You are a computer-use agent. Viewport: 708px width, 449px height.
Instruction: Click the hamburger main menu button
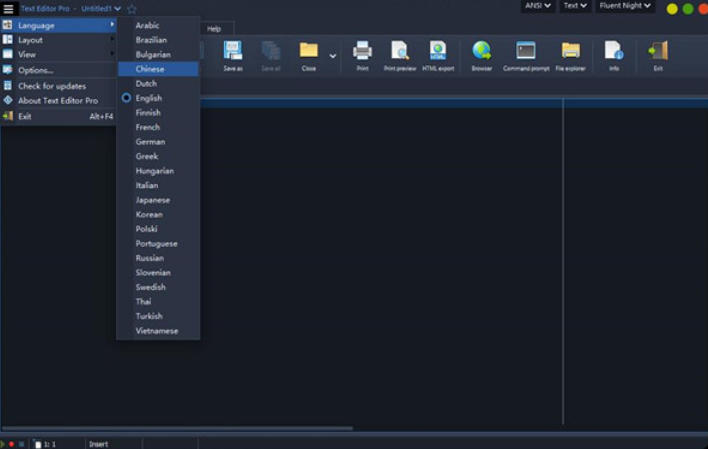point(8,8)
